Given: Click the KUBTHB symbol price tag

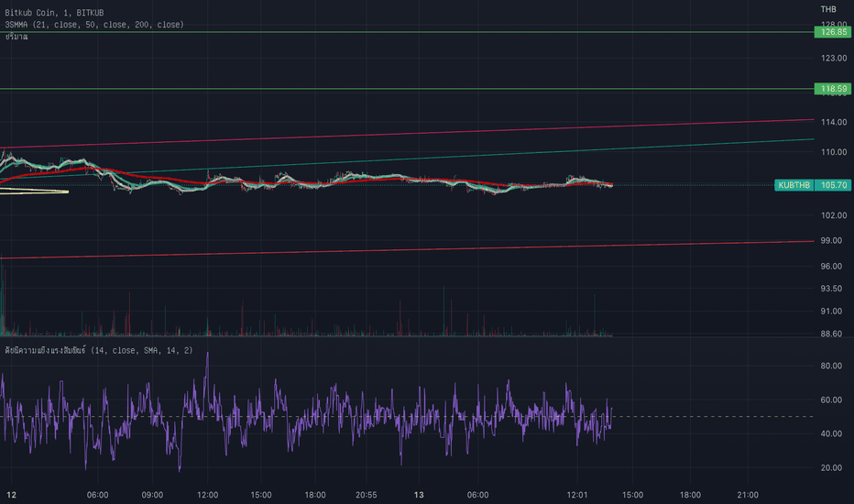Looking at the screenshot, I should [794, 185].
